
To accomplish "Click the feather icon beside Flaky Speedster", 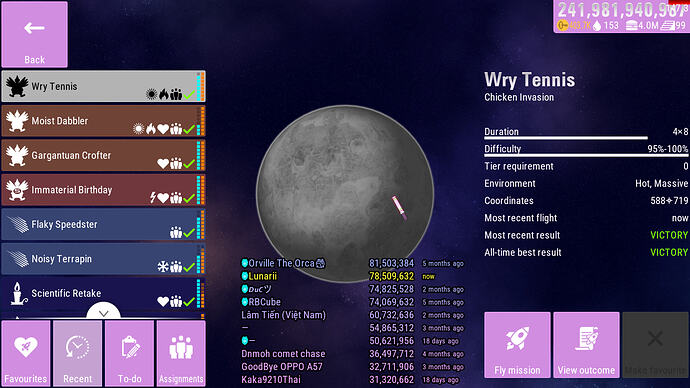I will [x=18, y=224].
